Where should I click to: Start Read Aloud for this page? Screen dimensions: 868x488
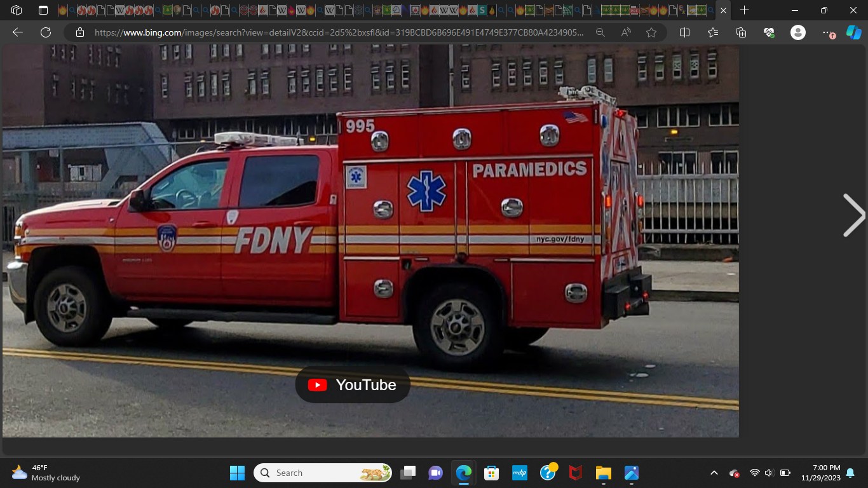(x=626, y=32)
